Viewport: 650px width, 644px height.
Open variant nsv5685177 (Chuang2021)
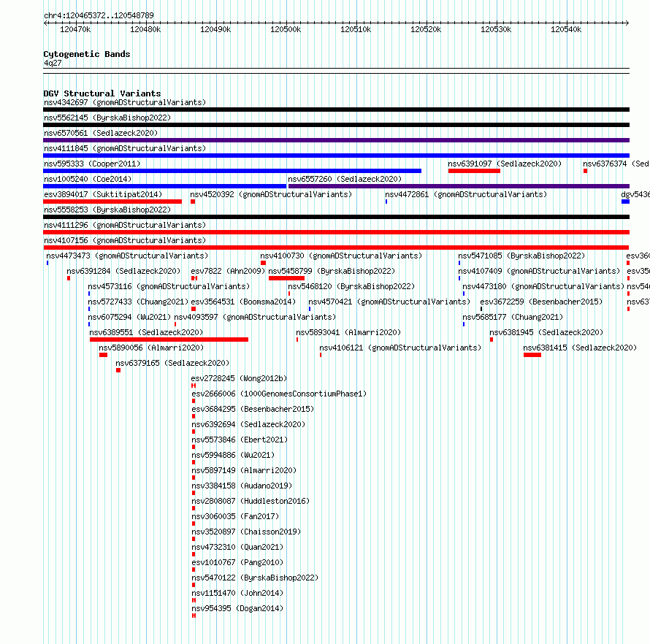pos(513,317)
